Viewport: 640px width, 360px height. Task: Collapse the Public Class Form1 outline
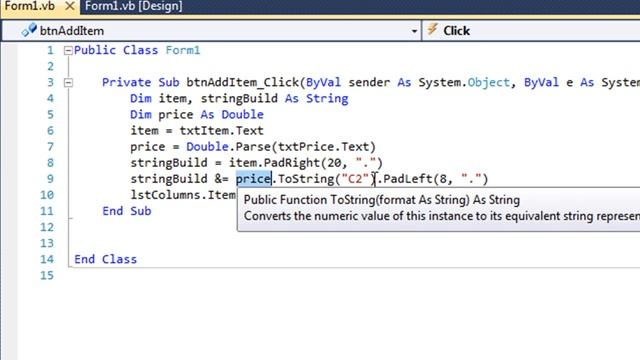[68, 51]
